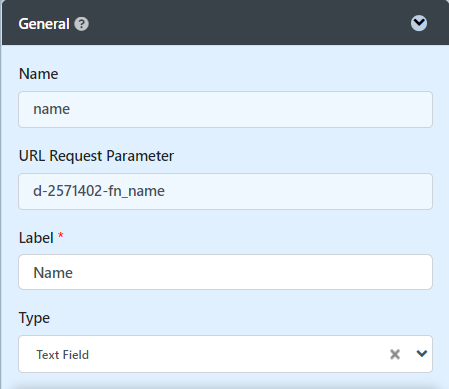Place cursor on 'Name' text in Label box

(x=53, y=273)
